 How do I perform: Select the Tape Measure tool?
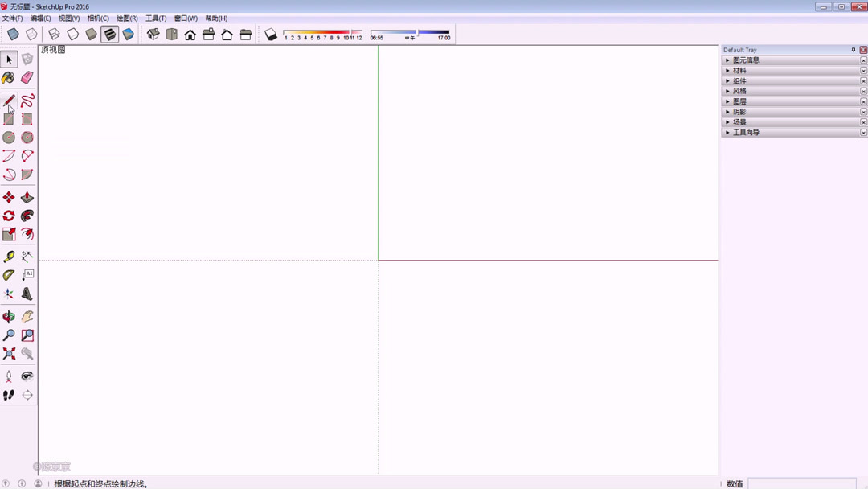click(x=10, y=256)
